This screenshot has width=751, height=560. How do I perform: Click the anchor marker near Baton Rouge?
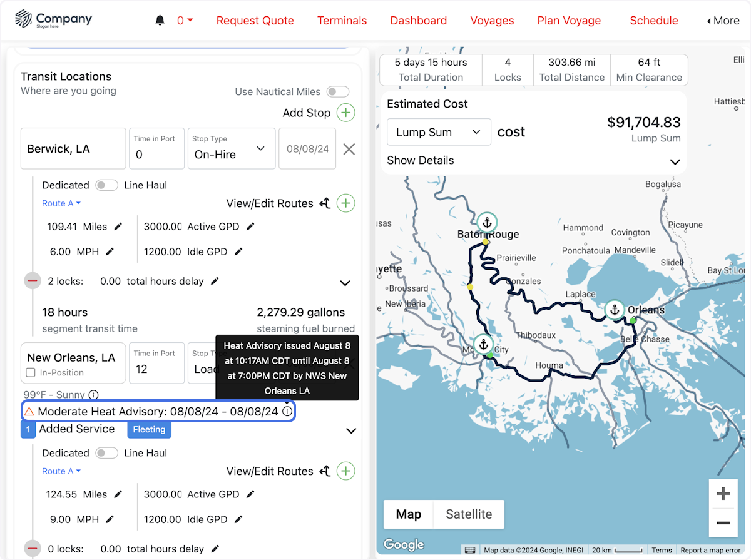(x=487, y=221)
